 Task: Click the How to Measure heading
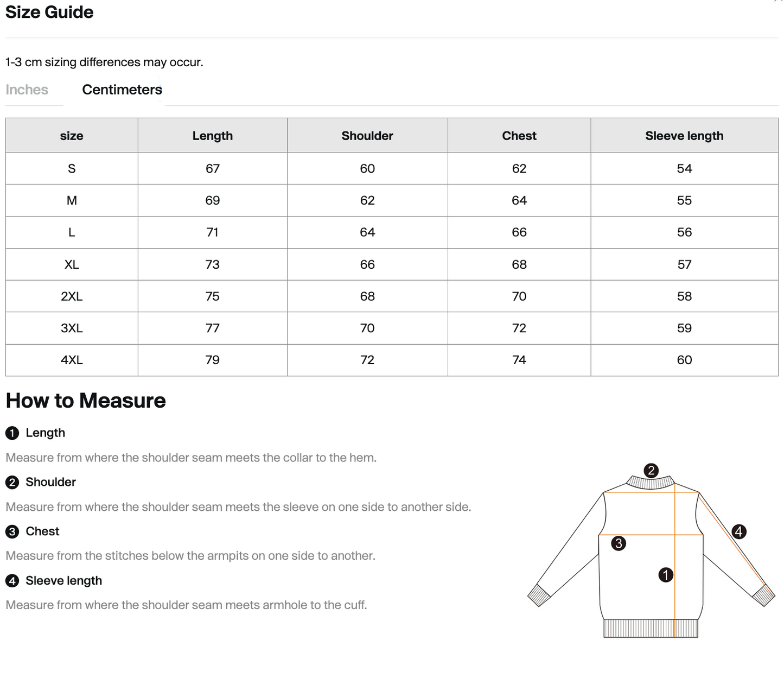click(x=85, y=401)
